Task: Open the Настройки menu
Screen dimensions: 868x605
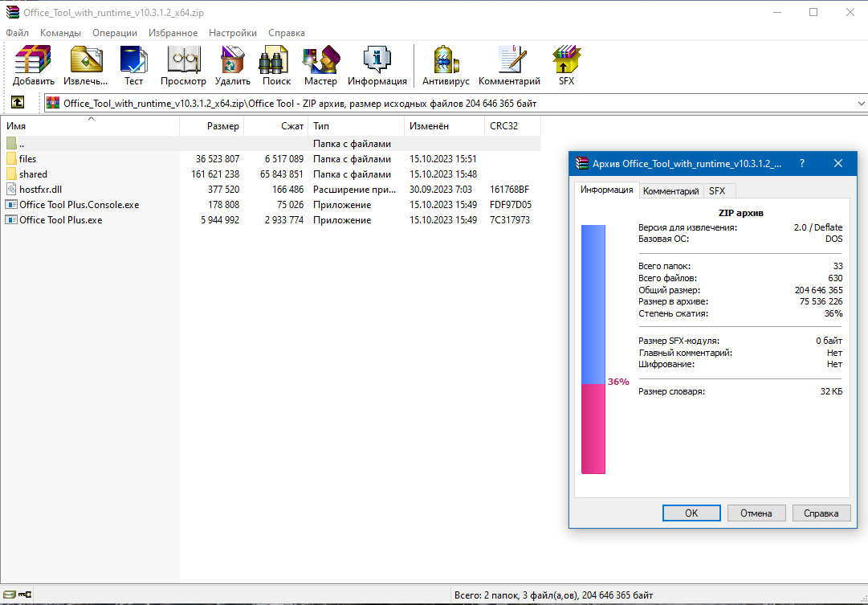Action: point(233,33)
